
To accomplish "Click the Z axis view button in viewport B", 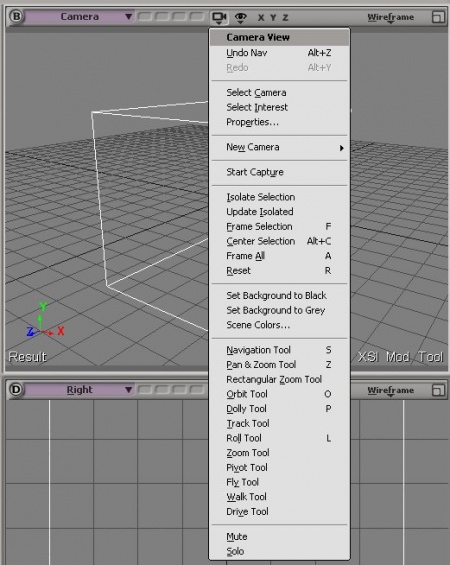I will click(x=285, y=17).
